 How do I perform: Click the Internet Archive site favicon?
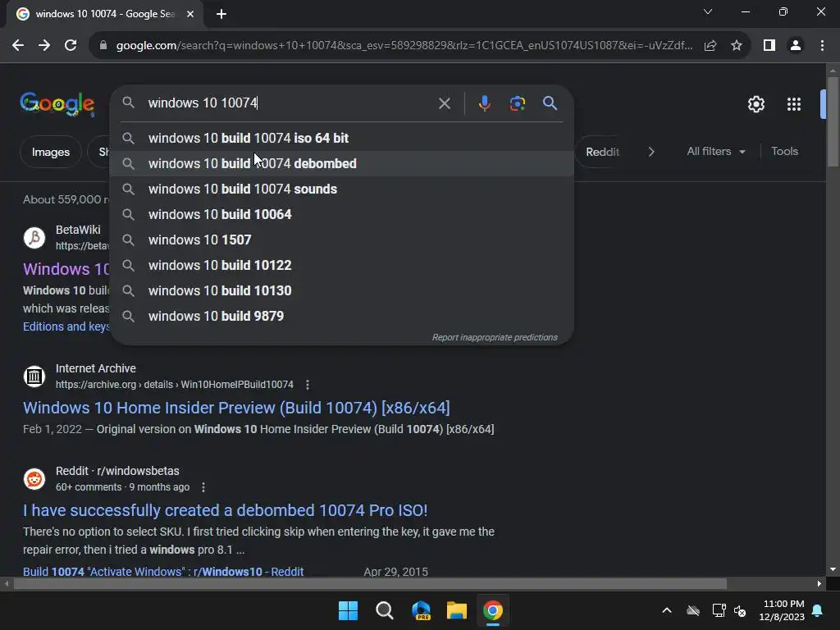pos(34,376)
